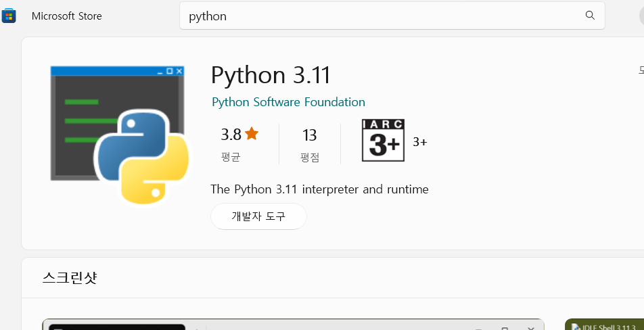
Task: Open the first screenshot thumbnail
Action: tap(294, 325)
